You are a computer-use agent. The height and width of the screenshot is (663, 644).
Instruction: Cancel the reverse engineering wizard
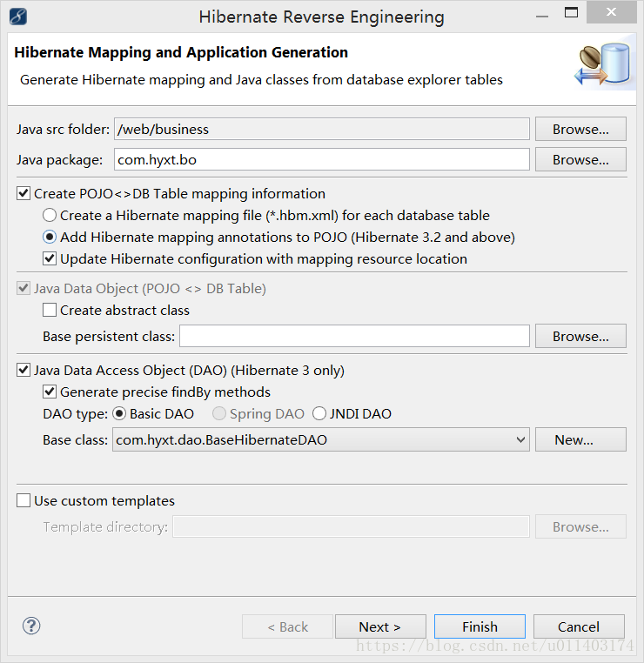[579, 626]
